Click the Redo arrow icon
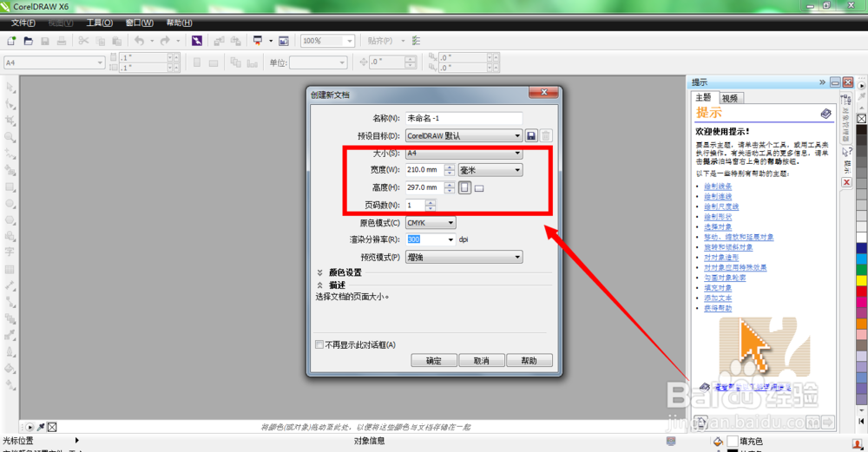Viewport: 868px width, 452px height. [x=165, y=41]
